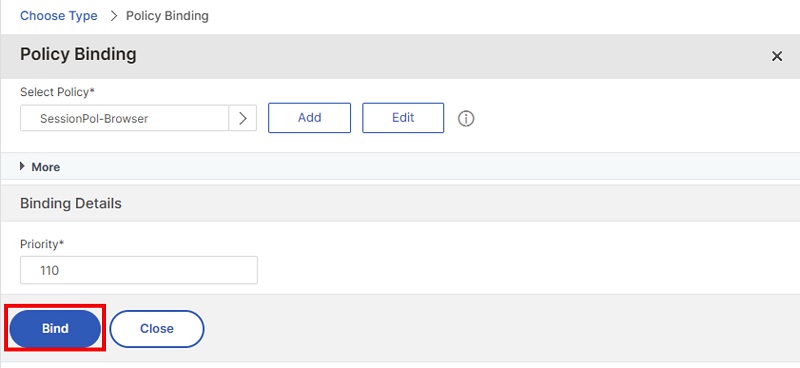The width and height of the screenshot is (800, 368).
Task: Go back to Choose Type breadcrumb
Action: point(59,16)
